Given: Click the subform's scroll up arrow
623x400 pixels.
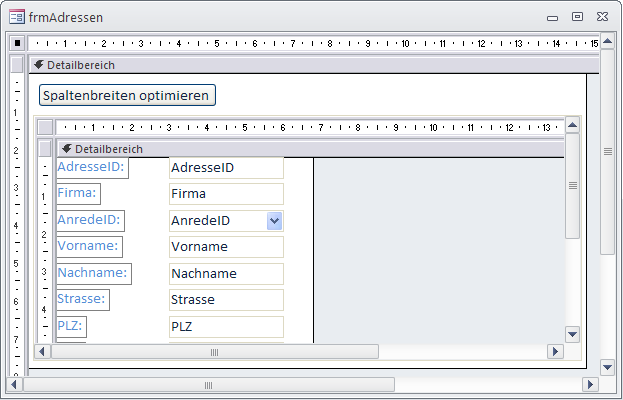Looking at the screenshot, I should click(x=572, y=126).
